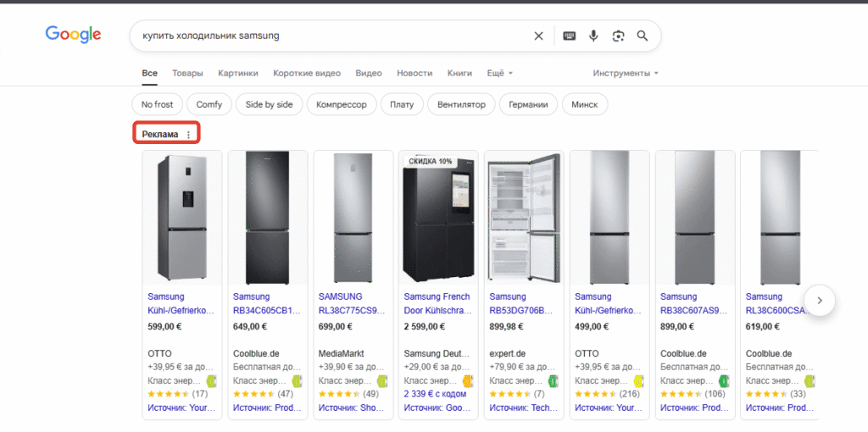Viewport: 868px width, 432px height.
Task: Switch to the Картинки tab
Action: pyautogui.click(x=238, y=73)
